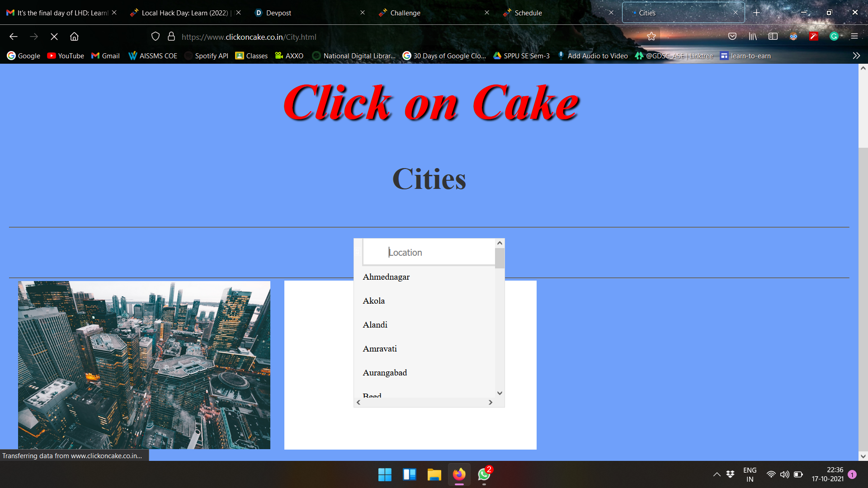Viewport: 868px width, 488px height.
Task: Click the Grammarly extension icon
Action: (x=834, y=37)
